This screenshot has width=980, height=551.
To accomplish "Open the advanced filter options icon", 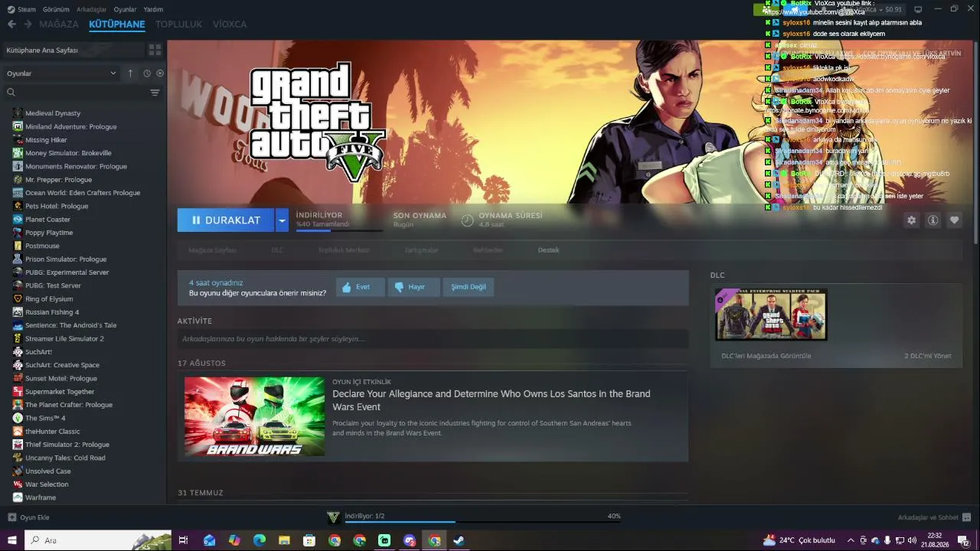I will point(155,93).
